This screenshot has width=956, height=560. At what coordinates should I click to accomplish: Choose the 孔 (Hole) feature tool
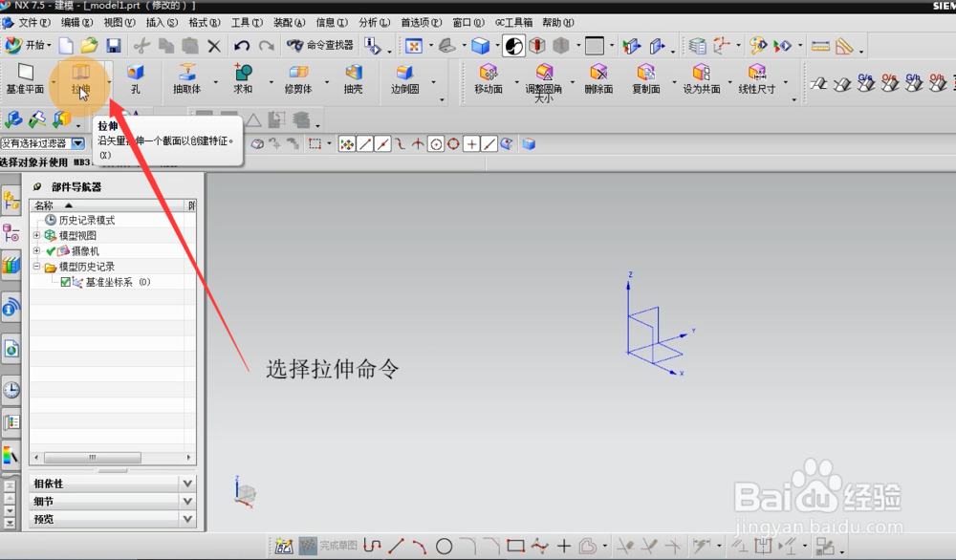(x=136, y=79)
